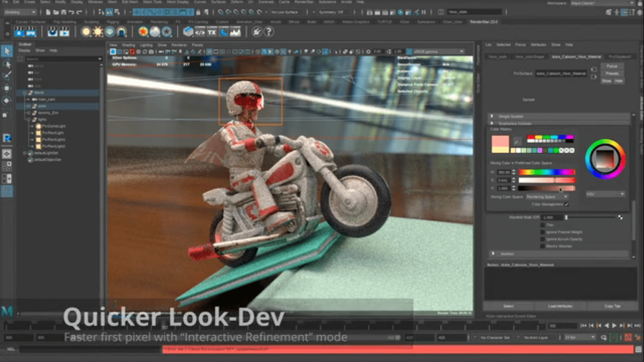Toggle Ignore Accum Opacity checkbox
This screenshot has height=362, width=644.
click(x=542, y=239)
